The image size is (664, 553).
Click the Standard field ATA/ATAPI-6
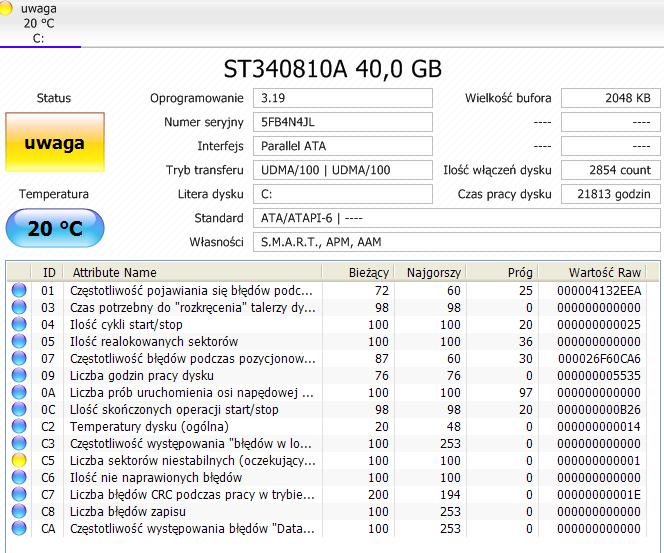point(456,218)
